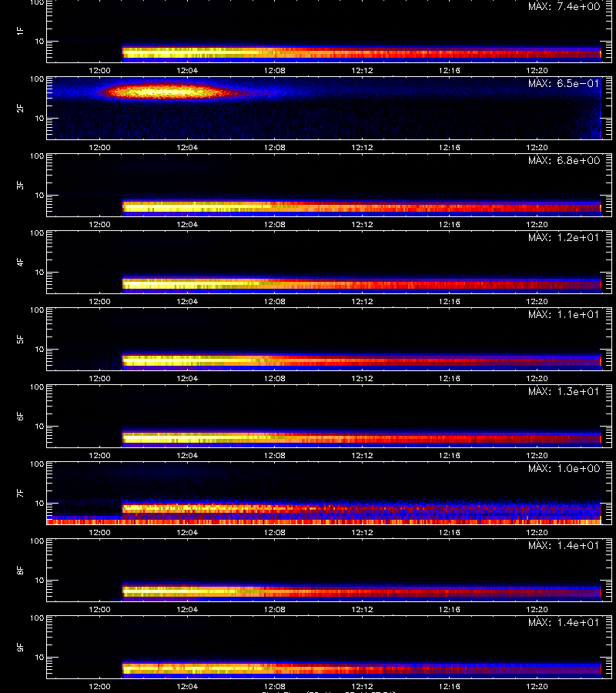Click the 12:12 tick label under panel 4F

tap(362, 301)
